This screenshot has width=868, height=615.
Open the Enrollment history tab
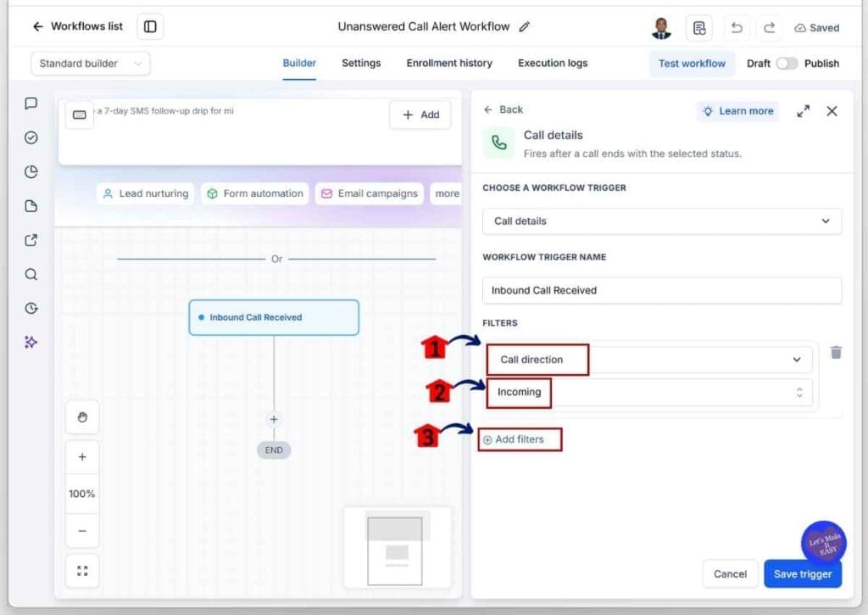point(449,63)
